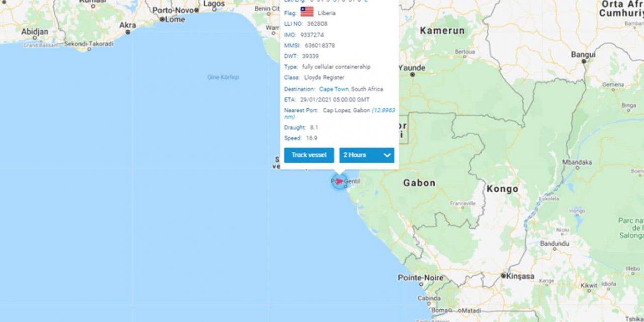Screen dimensions: 644x322
Task: Click the Abidjan city label
Action: point(35,32)
